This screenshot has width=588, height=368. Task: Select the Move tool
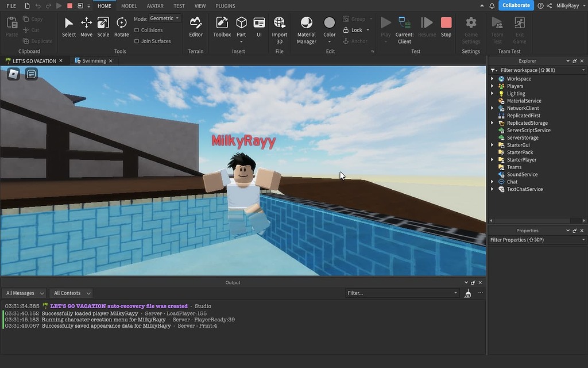(x=86, y=26)
